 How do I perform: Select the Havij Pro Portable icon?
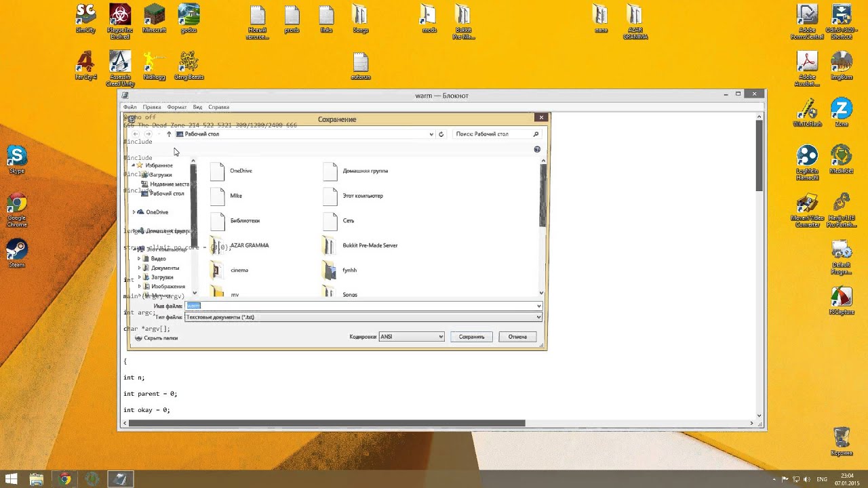click(x=842, y=209)
